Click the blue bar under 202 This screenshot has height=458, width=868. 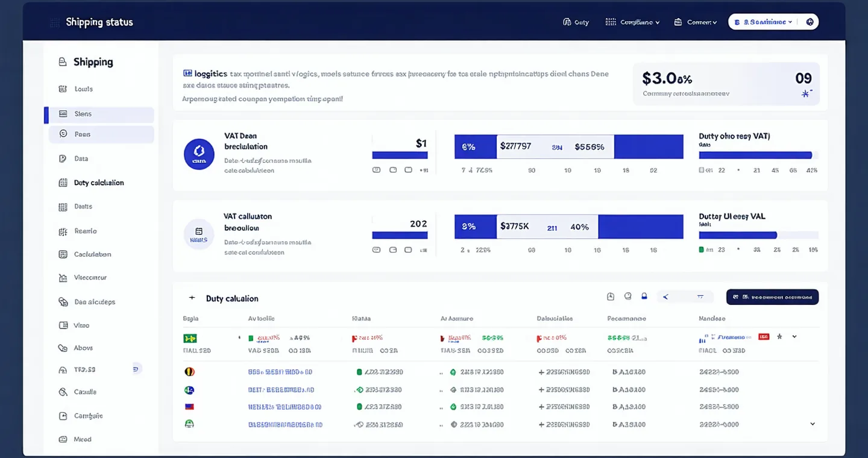coord(400,236)
